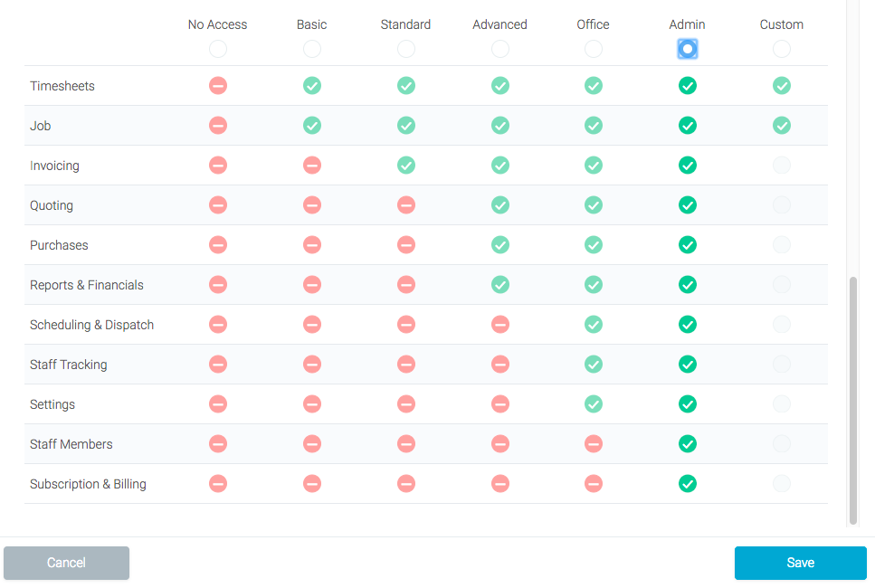Click the Timesheets row label
Viewport: 875px width, 588px height.
point(62,86)
